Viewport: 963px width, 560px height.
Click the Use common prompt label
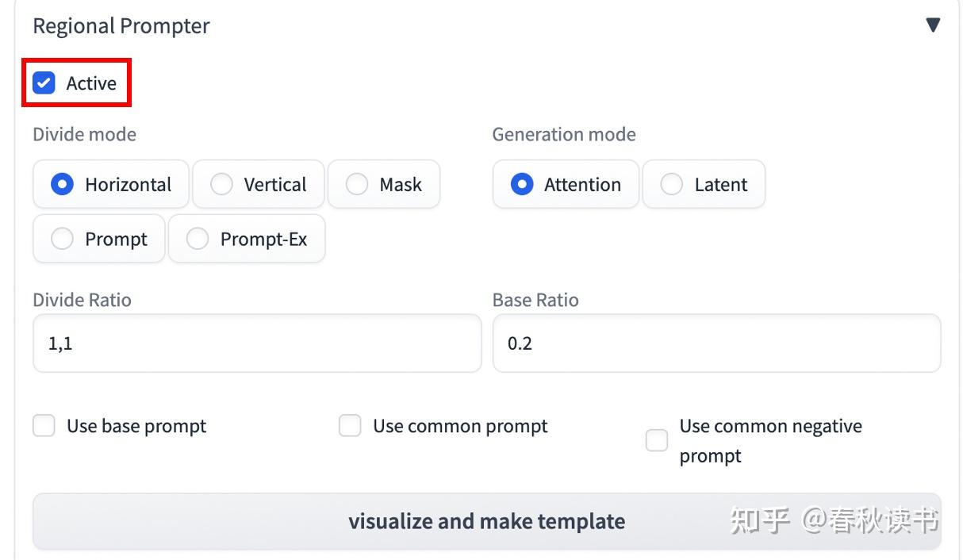coord(460,426)
